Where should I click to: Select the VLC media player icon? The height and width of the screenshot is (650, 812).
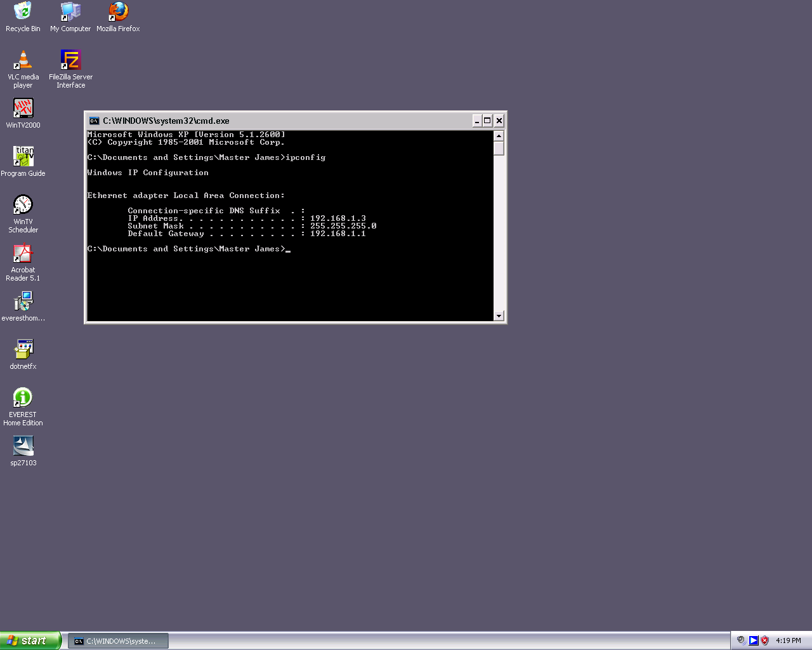[x=23, y=60]
